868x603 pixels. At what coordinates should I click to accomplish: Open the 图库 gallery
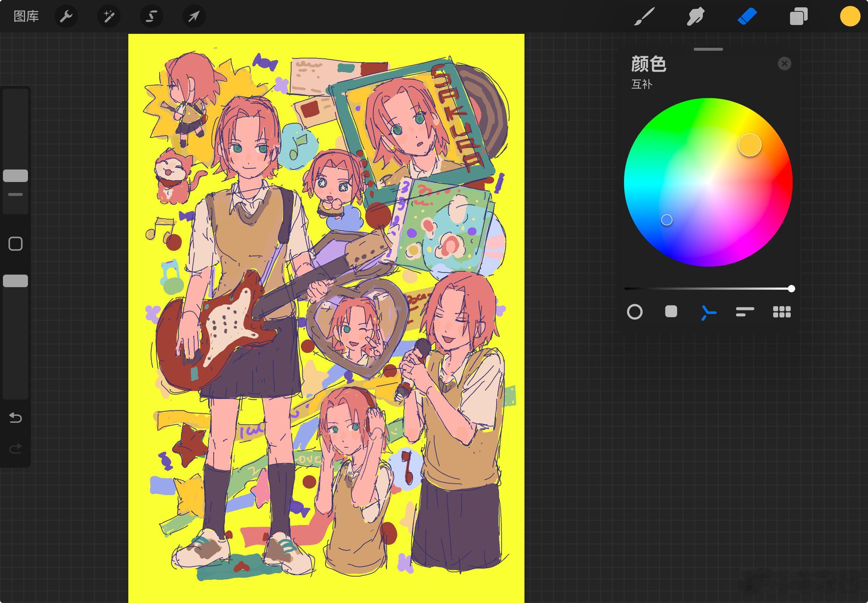point(26,17)
